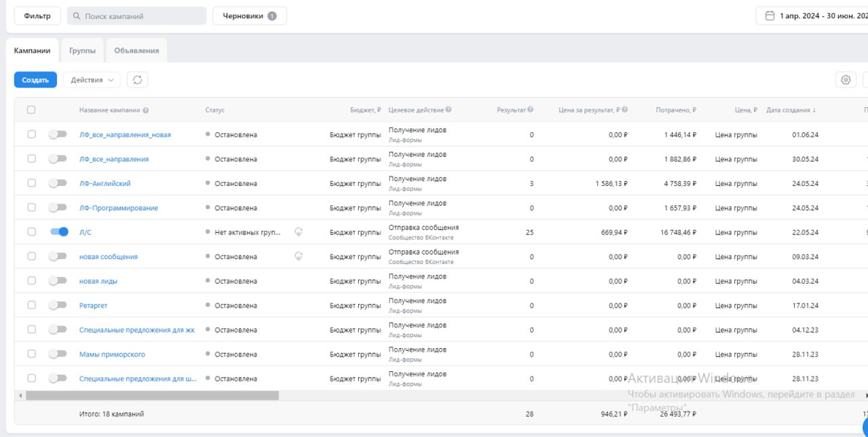Expand the Действия dropdown
This screenshot has width=868, height=437.
click(x=92, y=80)
